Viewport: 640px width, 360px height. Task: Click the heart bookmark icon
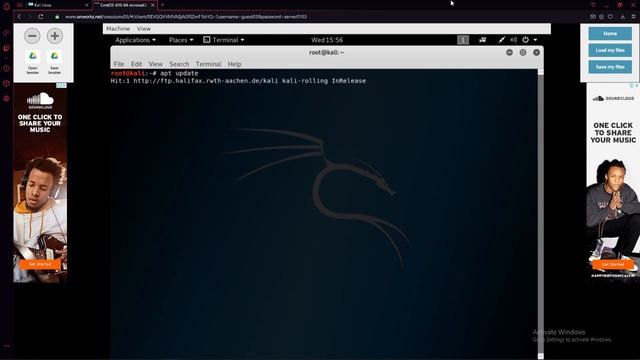pos(610,17)
